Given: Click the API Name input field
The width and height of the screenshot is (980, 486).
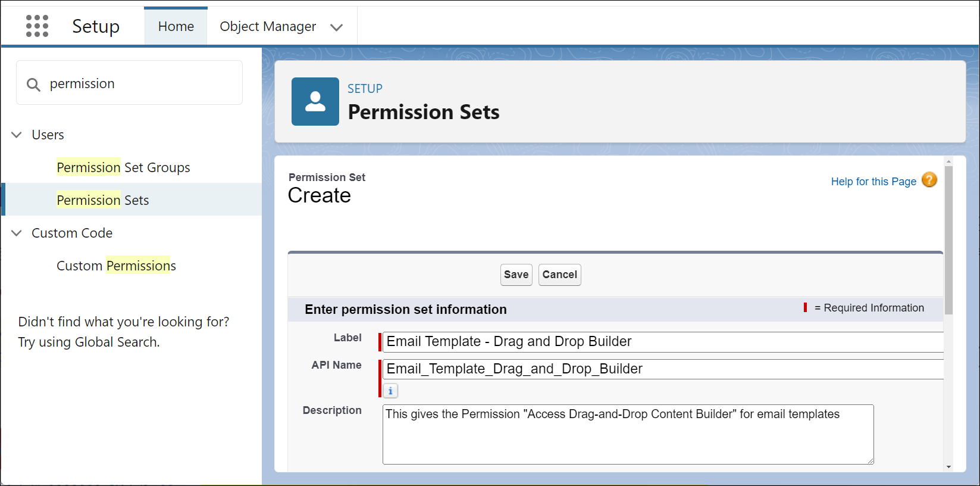Looking at the screenshot, I should tap(660, 369).
